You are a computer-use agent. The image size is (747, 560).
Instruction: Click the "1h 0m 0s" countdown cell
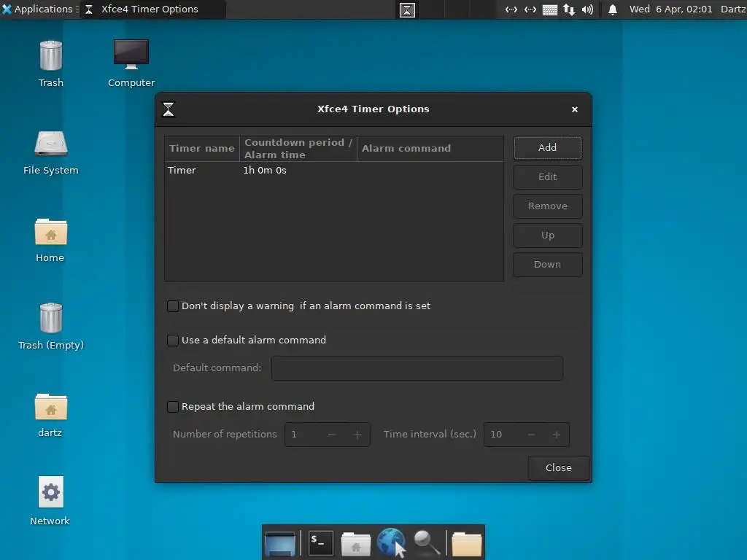click(265, 170)
